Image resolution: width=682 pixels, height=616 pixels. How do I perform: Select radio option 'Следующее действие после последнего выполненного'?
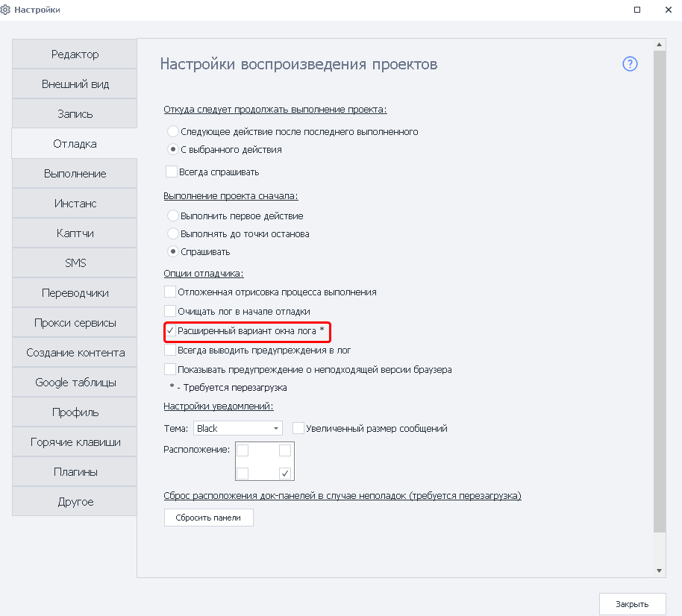pos(173,131)
